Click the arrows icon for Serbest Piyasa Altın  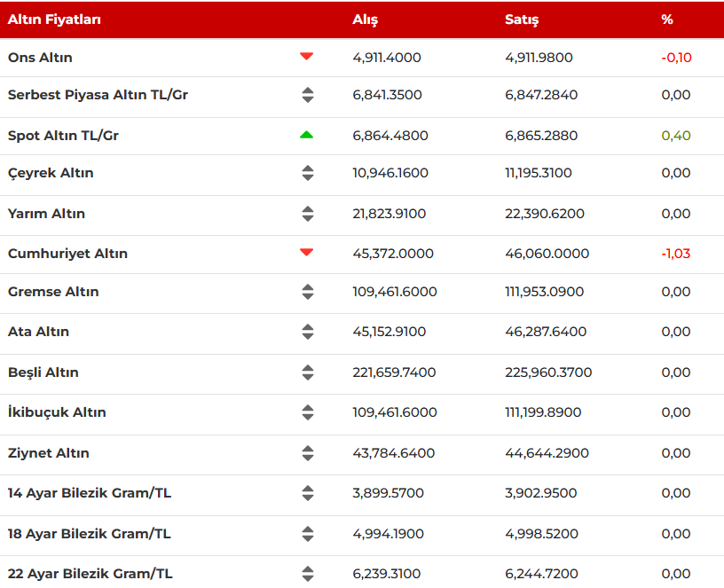(x=307, y=95)
